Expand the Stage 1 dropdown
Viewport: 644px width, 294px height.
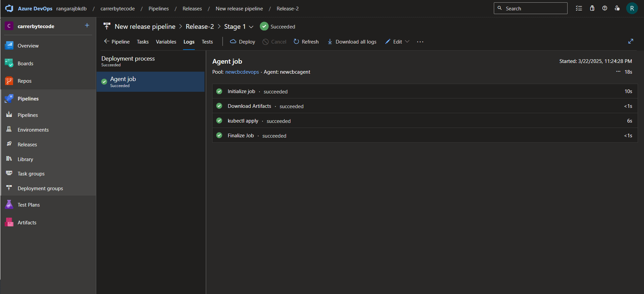coord(251,27)
